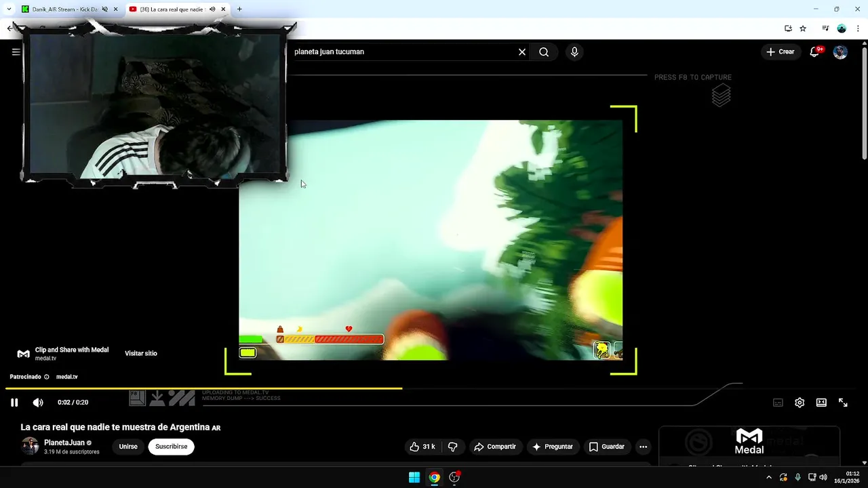Image resolution: width=868 pixels, height=488 pixels.
Task: Open the Chrome profile avatar
Action: click(842, 28)
